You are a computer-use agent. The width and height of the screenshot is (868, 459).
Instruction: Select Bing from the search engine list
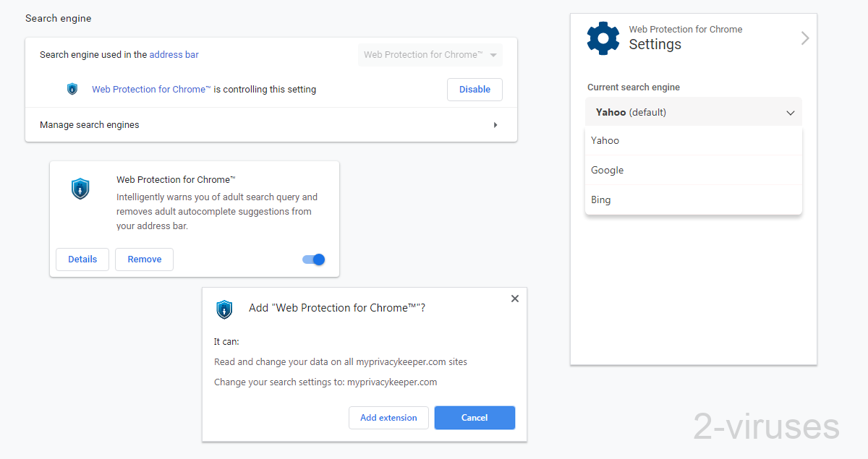point(600,200)
